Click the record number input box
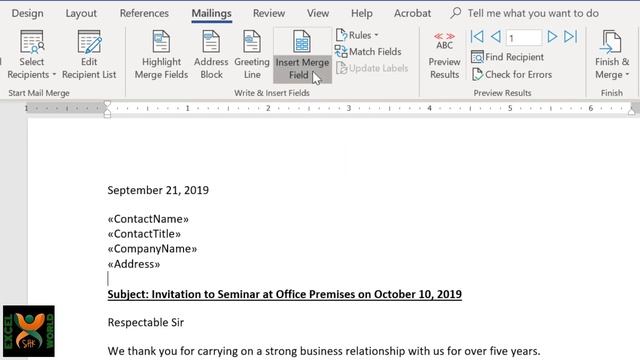The image size is (640, 360). (x=524, y=38)
